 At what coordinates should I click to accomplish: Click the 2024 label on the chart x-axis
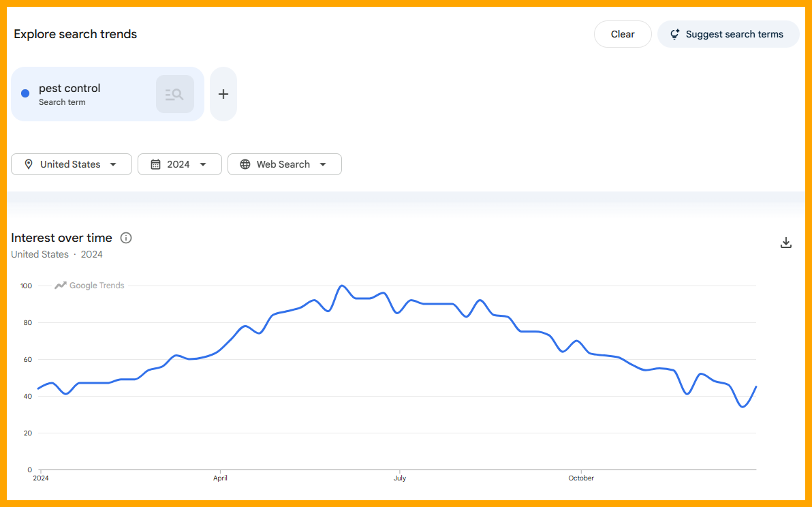(x=40, y=478)
